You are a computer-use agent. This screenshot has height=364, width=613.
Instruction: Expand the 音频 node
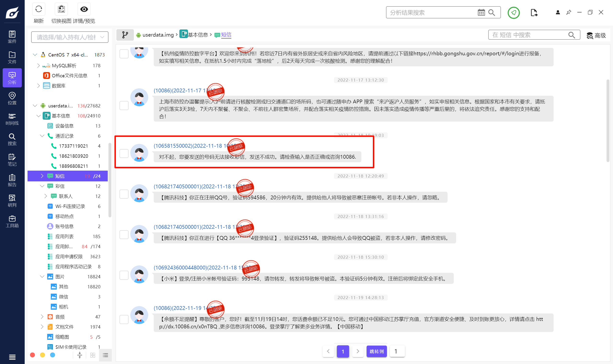point(42,317)
